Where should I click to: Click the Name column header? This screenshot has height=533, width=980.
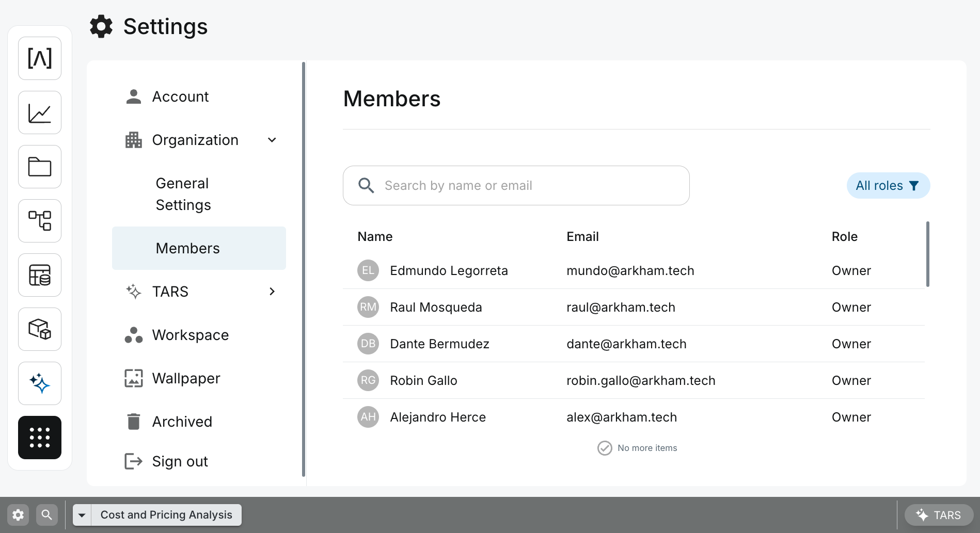click(x=375, y=236)
